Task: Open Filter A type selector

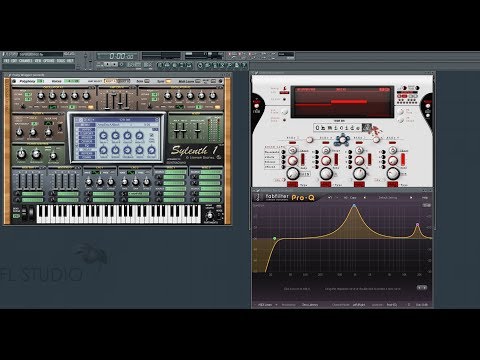Action: pos(49,124)
